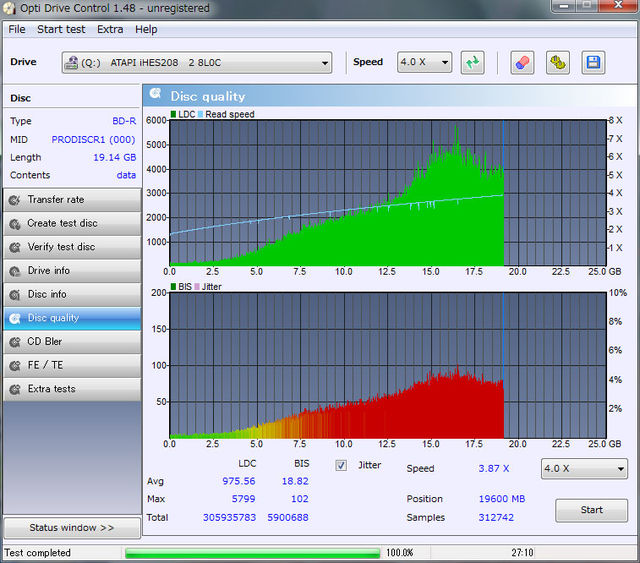
Task: Click the Position value 19600 MB
Action: click(502, 499)
